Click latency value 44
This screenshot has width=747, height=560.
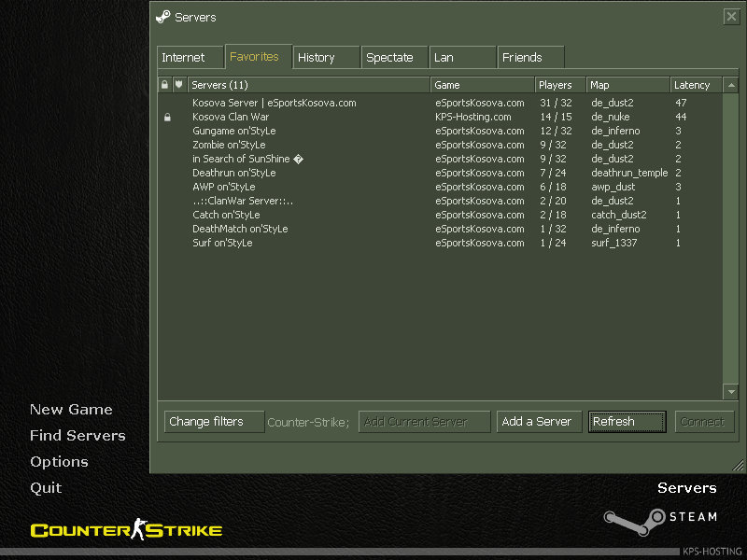point(681,118)
